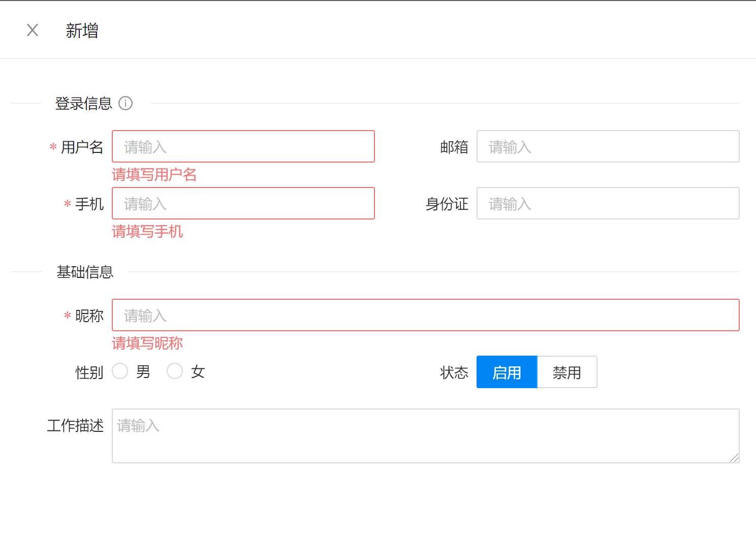Focus the 用户名 input field
The image size is (756, 536).
click(x=243, y=147)
